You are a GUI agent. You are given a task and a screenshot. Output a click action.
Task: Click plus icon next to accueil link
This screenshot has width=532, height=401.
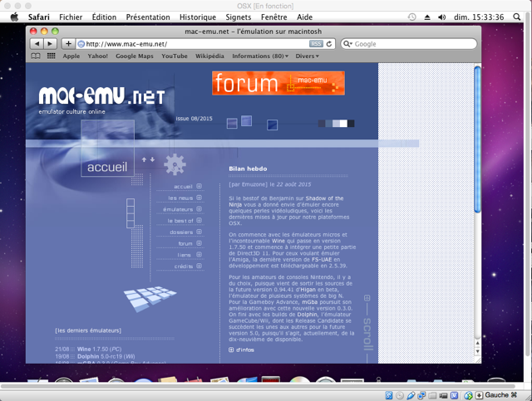(199, 186)
